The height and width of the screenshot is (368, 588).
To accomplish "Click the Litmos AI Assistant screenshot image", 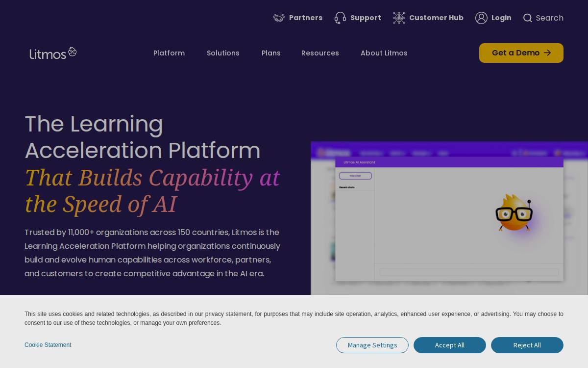I will 449,218.
